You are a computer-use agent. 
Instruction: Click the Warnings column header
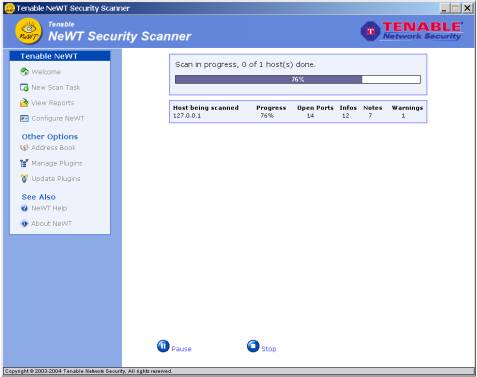click(x=407, y=108)
